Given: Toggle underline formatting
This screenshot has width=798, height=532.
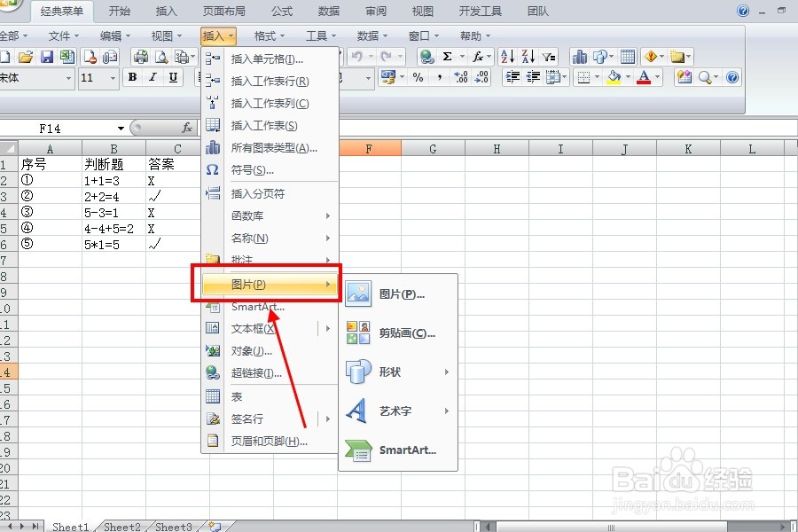Looking at the screenshot, I should coord(173,77).
